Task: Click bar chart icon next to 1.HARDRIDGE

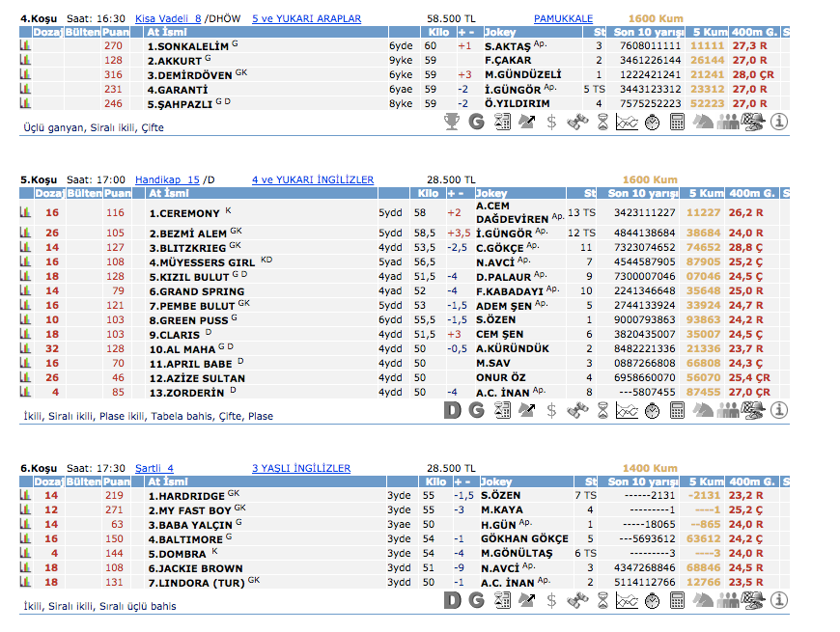Action: tap(25, 496)
